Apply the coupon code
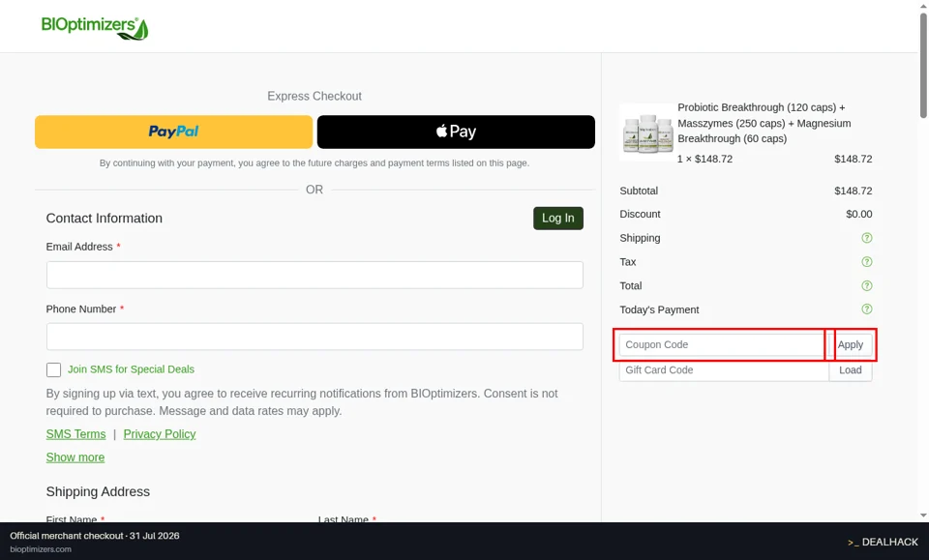Screen dimensions: 929x560 tap(851, 344)
